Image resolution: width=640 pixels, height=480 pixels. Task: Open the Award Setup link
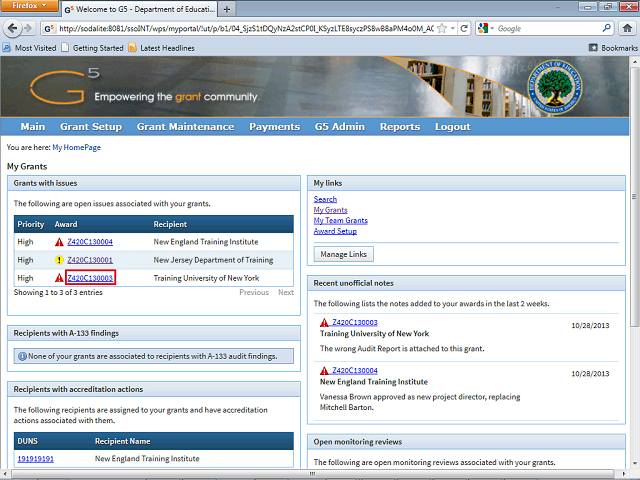tap(335, 231)
